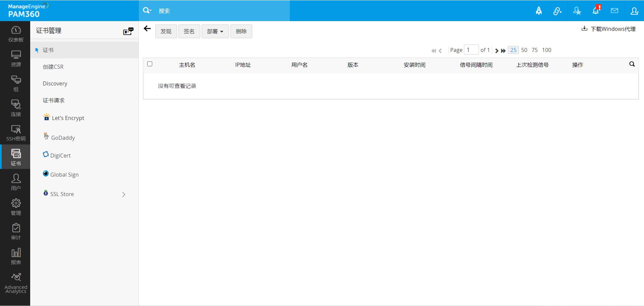
Task: Click the 上次检测信号 column header
Action: pos(532,65)
